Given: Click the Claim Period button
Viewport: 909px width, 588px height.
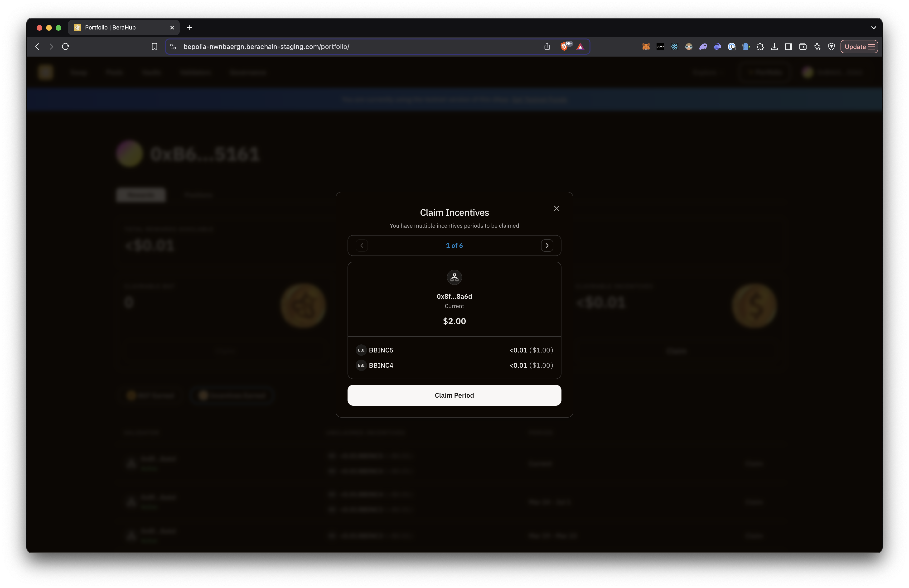Looking at the screenshot, I should 454,395.
